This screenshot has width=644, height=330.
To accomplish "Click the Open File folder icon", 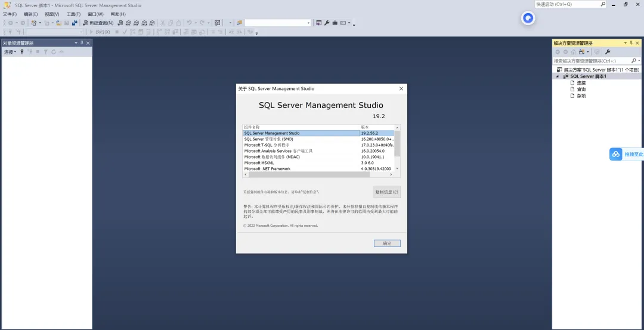I will [58, 23].
